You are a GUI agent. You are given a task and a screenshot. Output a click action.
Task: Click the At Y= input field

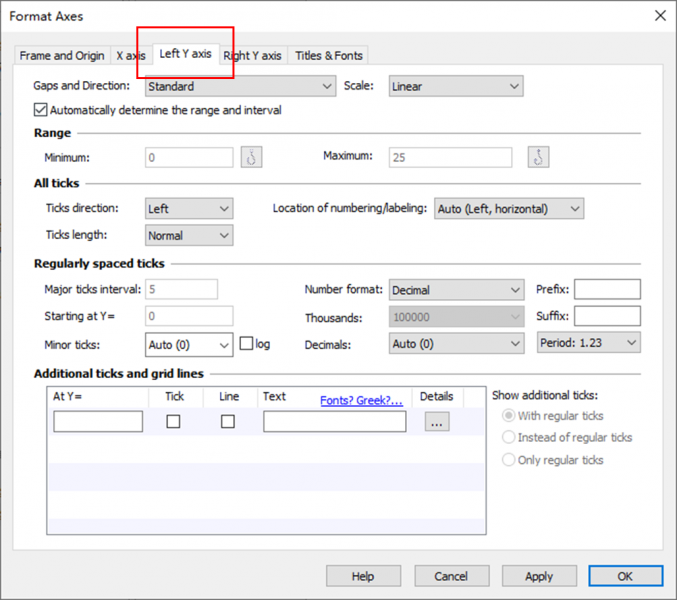point(98,422)
